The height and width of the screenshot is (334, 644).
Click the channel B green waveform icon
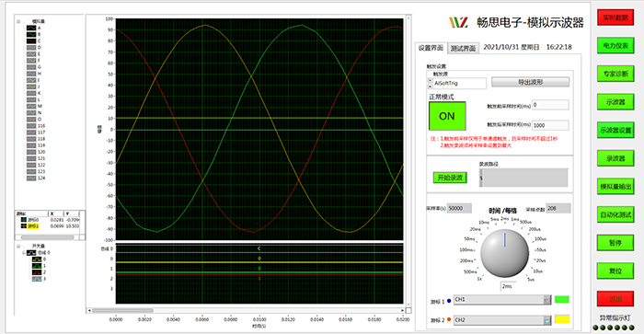point(31,35)
